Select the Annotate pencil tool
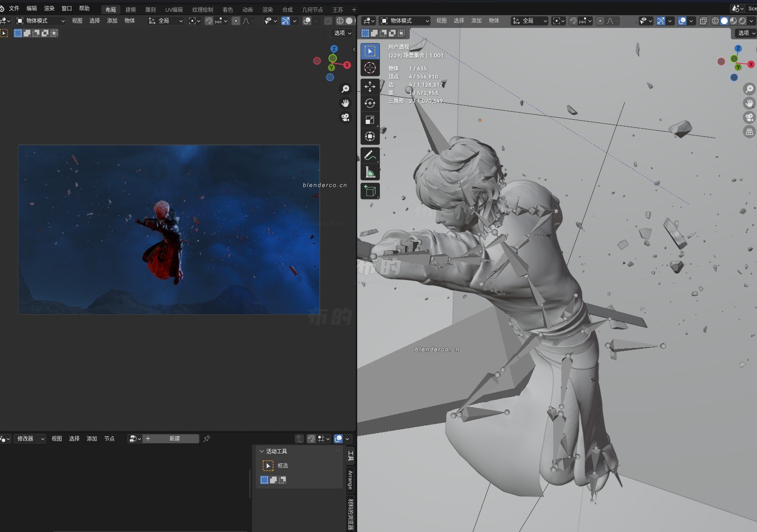Screen dimensions: 757x532 point(370,155)
